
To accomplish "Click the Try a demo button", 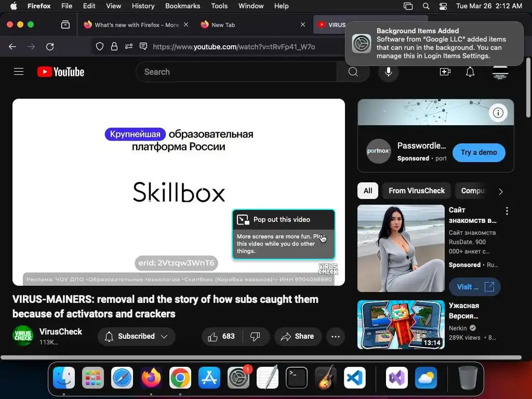I will point(478,153).
